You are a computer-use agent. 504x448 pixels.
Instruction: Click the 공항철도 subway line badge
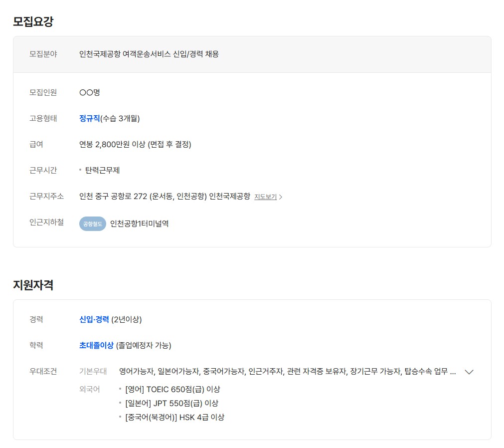(x=93, y=224)
